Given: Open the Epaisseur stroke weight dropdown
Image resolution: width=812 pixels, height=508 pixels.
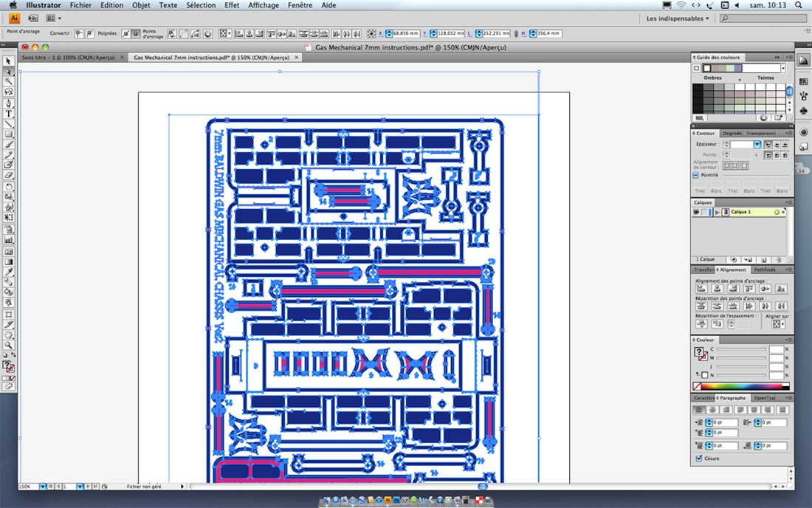Looking at the screenshot, I should tap(757, 145).
